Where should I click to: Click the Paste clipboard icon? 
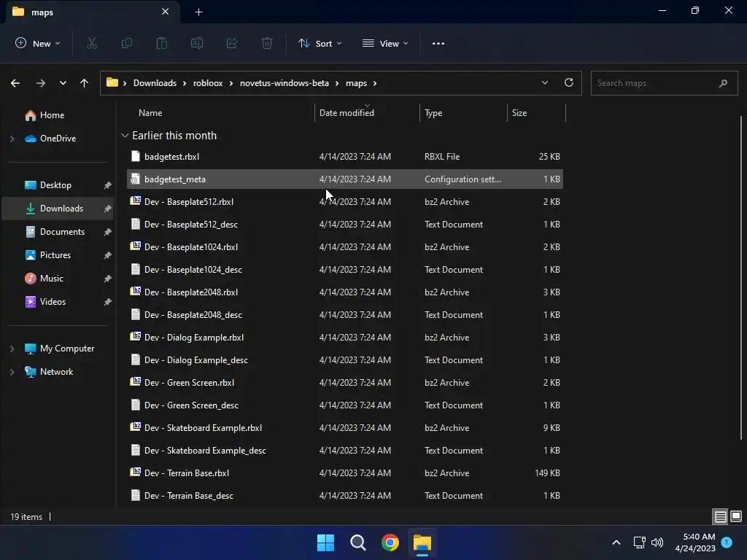pyautogui.click(x=162, y=43)
